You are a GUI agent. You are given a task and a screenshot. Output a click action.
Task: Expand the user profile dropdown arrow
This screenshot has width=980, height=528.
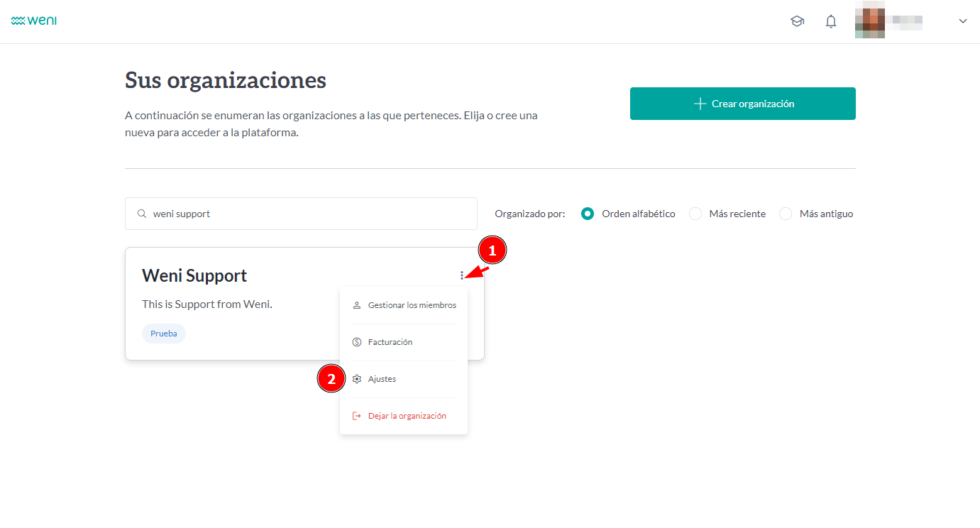point(962,21)
